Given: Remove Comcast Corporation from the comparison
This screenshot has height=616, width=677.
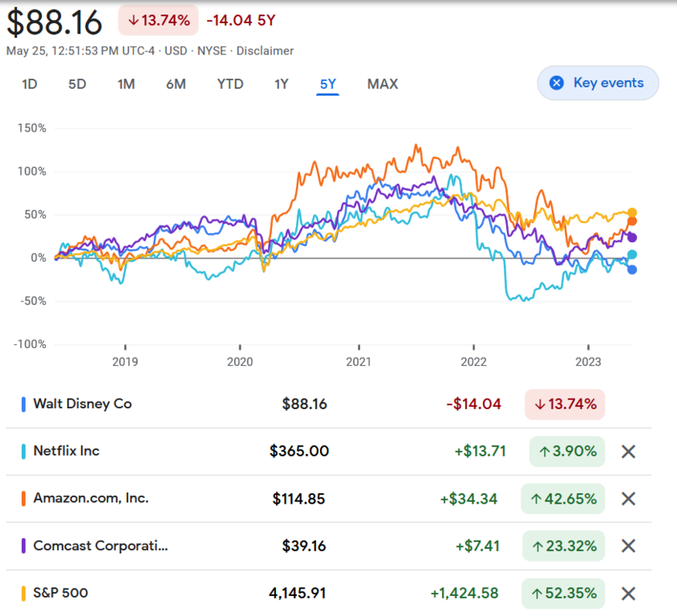Looking at the screenshot, I should pyautogui.click(x=629, y=546).
